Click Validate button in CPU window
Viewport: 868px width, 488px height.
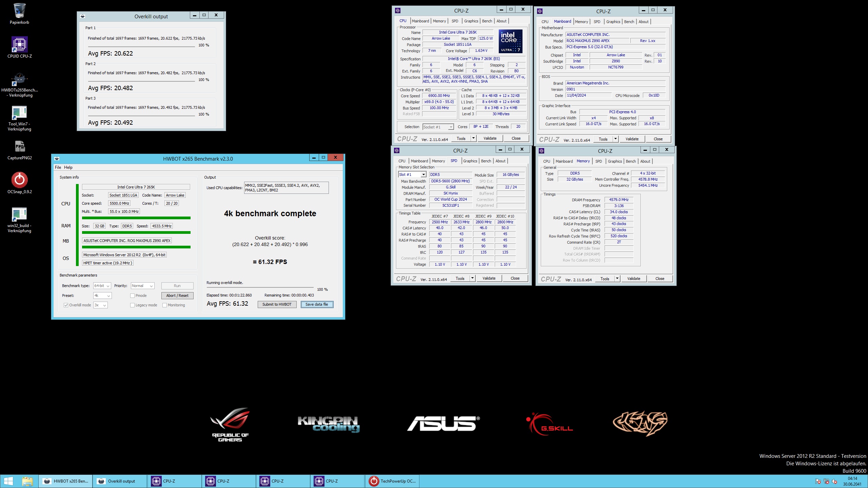(490, 138)
